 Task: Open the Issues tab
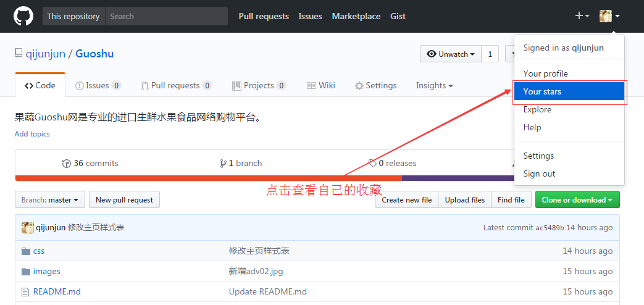coord(98,85)
